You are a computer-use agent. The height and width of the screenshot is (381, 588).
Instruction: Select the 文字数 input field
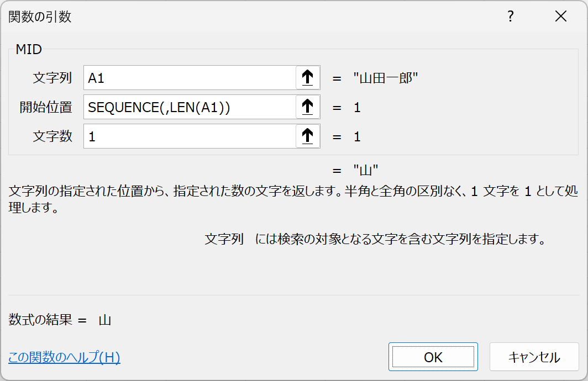coord(190,136)
